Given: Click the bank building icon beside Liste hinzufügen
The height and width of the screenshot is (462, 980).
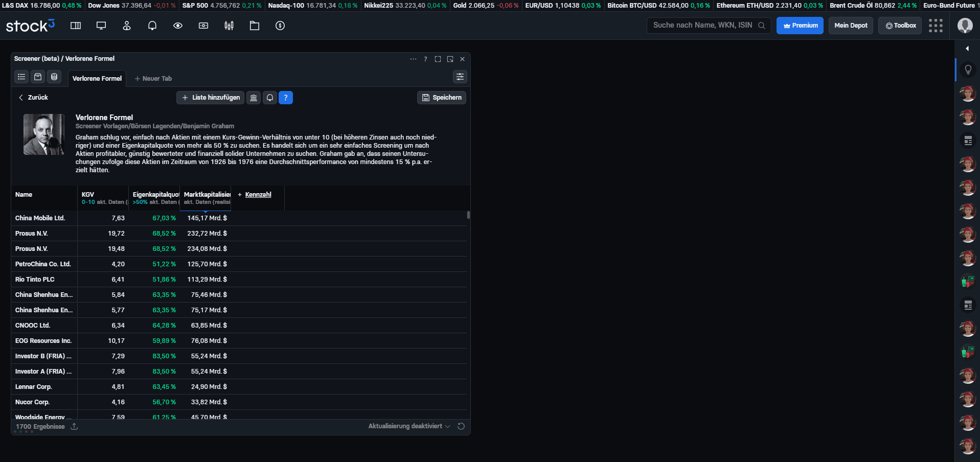Looking at the screenshot, I should tap(254, 98).
